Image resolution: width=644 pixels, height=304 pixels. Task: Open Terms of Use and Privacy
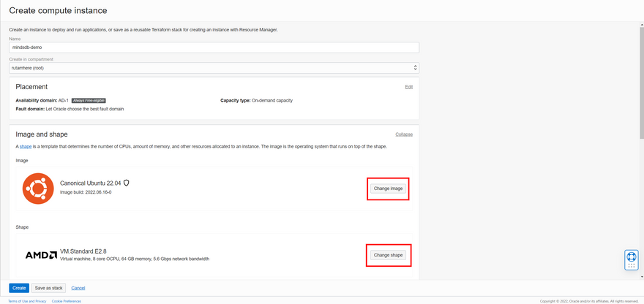(x=29, y=301)
